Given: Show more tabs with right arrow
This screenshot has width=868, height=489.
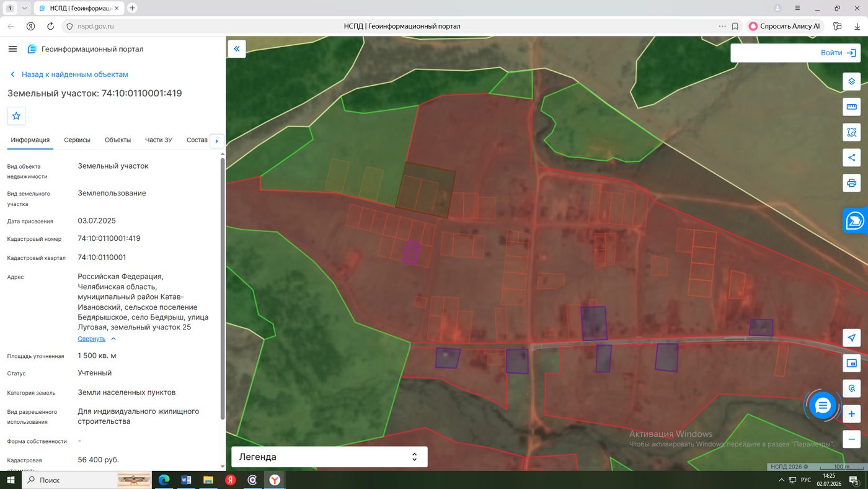Looking at the screenshot, I should coord(217,141).
